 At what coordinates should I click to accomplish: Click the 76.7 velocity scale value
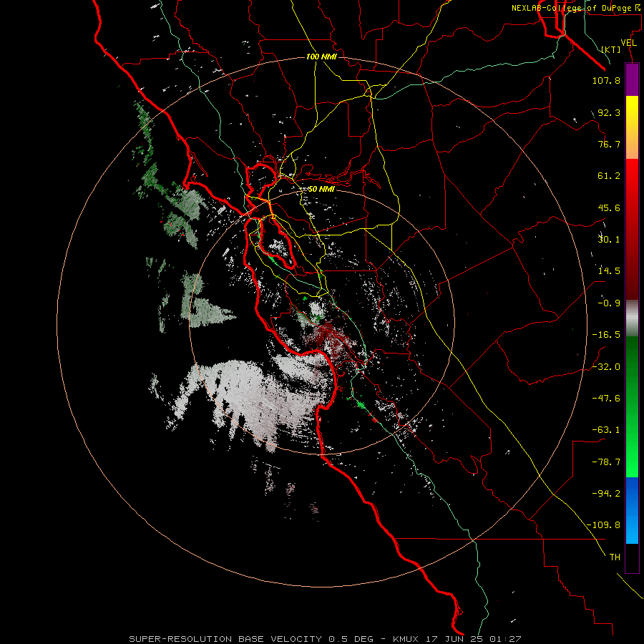[x=609, y=144]
